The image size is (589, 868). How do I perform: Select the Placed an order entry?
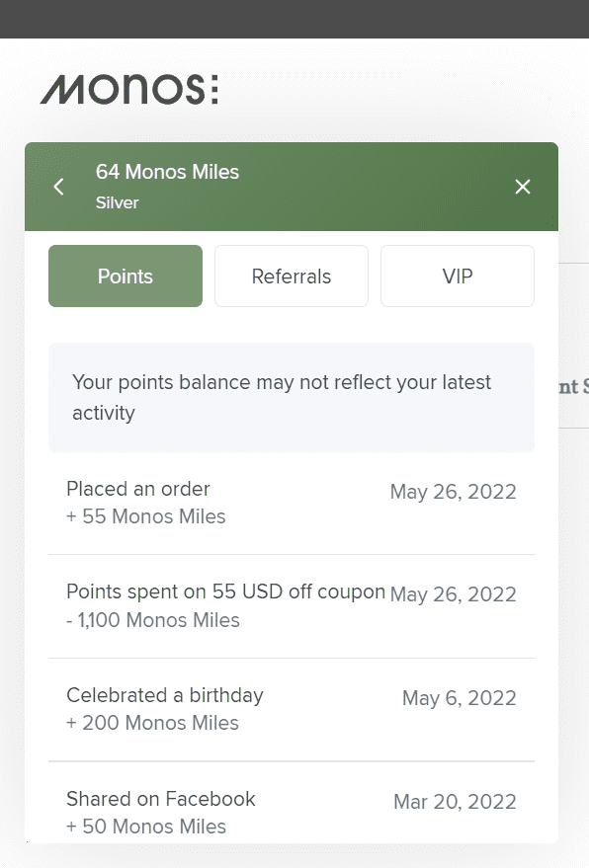292,503
